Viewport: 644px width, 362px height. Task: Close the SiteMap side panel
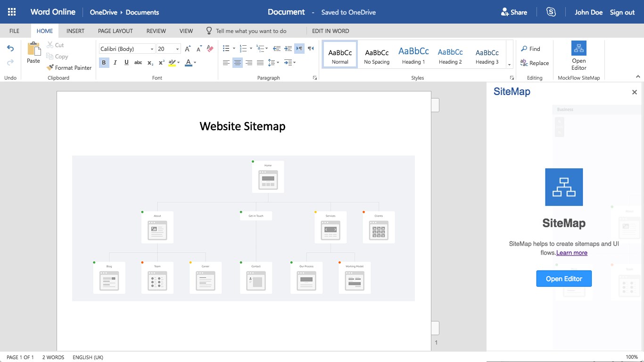coord(635,92)
